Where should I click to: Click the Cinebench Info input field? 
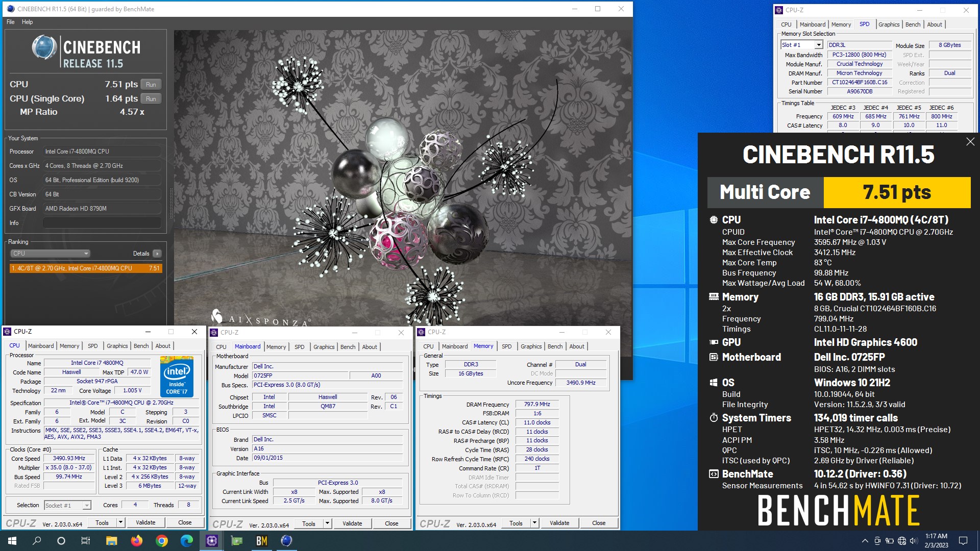102,223
